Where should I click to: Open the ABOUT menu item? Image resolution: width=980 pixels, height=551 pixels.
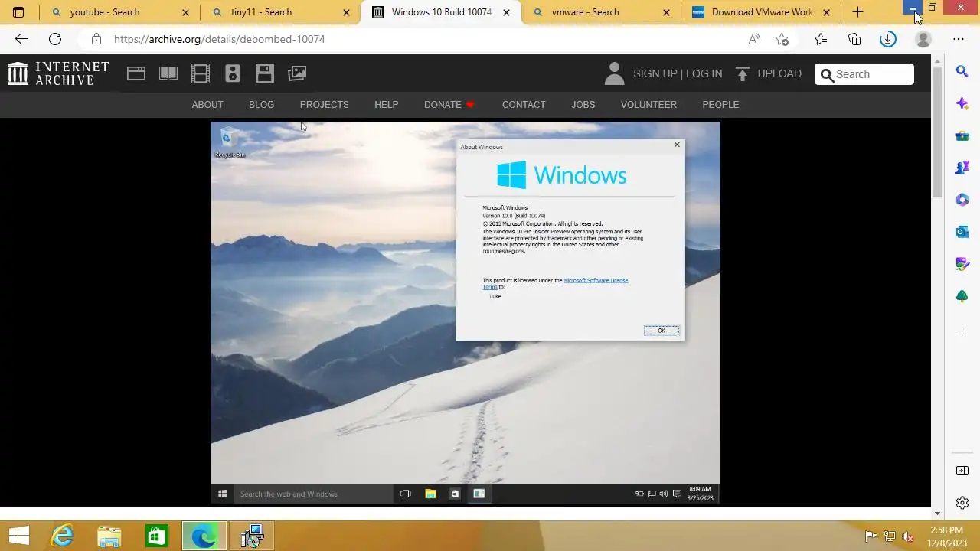[x=207, y=105]
